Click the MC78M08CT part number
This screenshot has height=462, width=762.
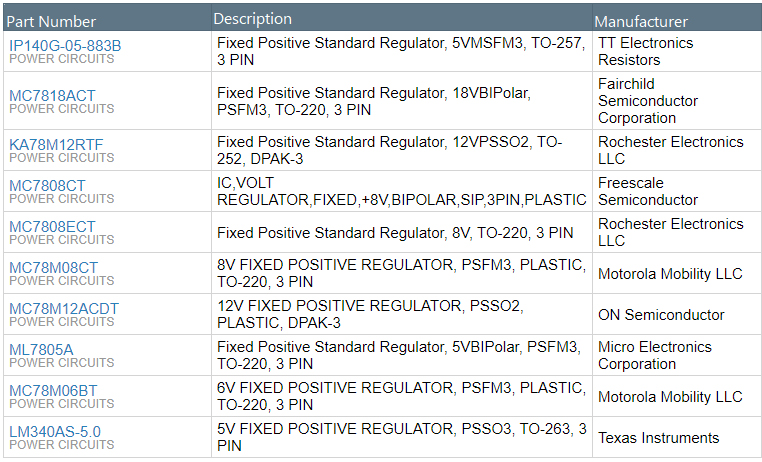54,267
